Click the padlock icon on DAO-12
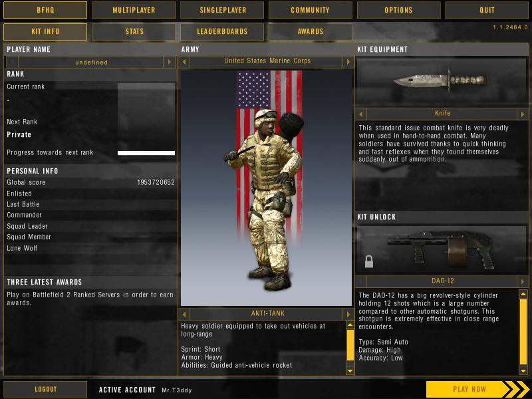 pyautogui.click(x=369, y=261)
